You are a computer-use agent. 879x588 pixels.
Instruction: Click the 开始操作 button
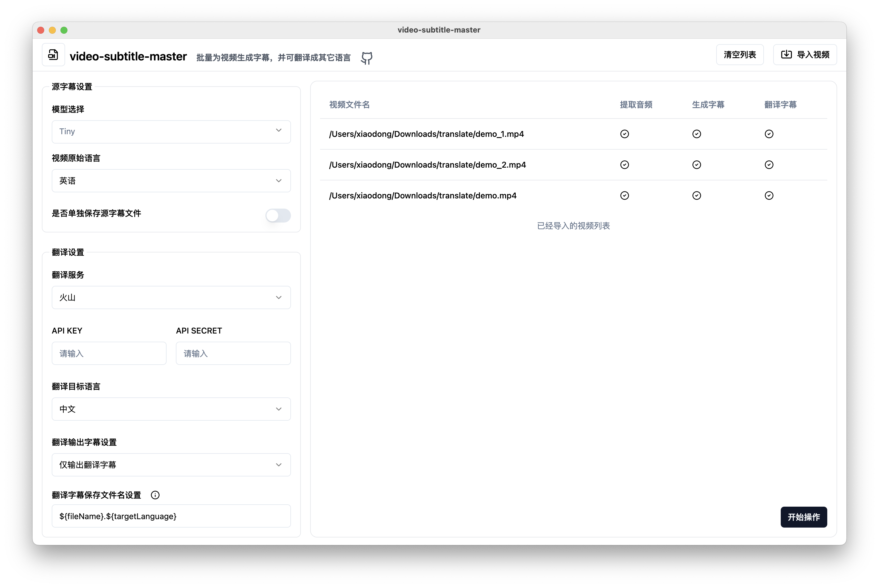[x=804, y=517]
